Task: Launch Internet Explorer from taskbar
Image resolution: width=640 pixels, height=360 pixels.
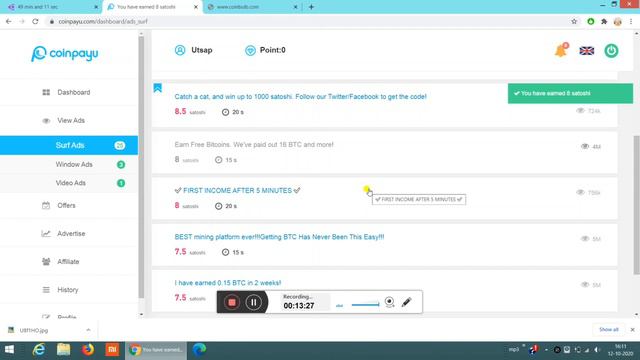Action: click(x=39, y=350)
